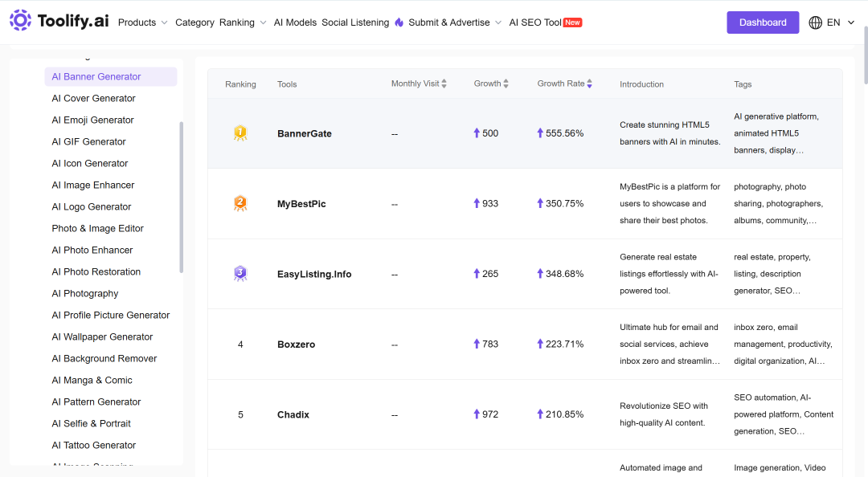Image resolution: width=868 pixels, height=477 pixels.
Task: Select AI Background Remover category
Action: pyautogui.click(x=104, y=359)
